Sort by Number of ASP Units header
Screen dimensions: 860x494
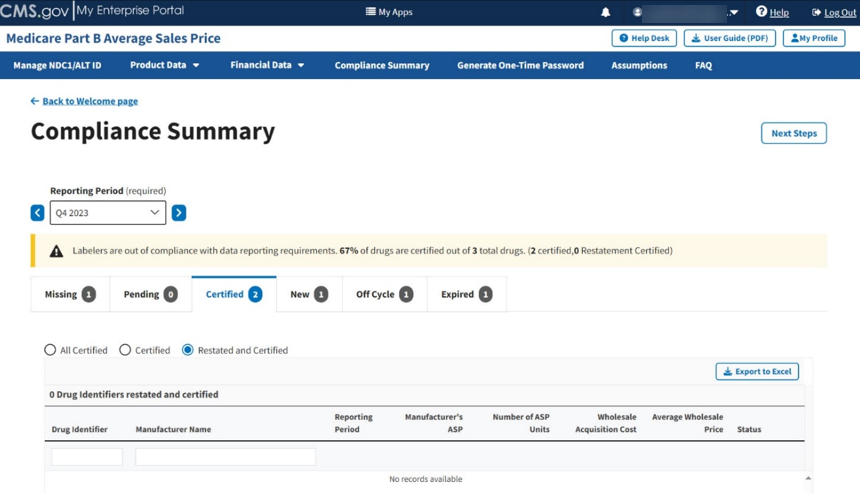521,423
